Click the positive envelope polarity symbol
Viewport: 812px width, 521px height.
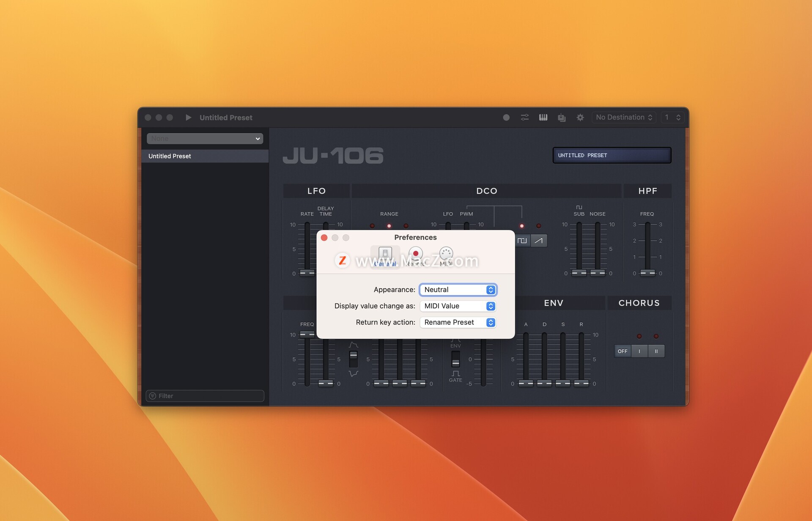coord(354,345)
